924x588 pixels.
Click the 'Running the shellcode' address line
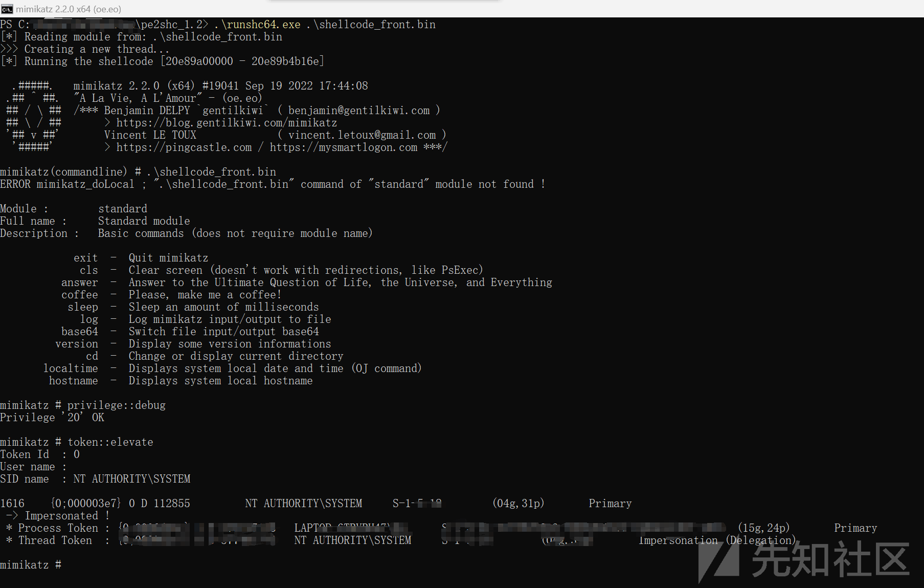[x=162, y=61]
